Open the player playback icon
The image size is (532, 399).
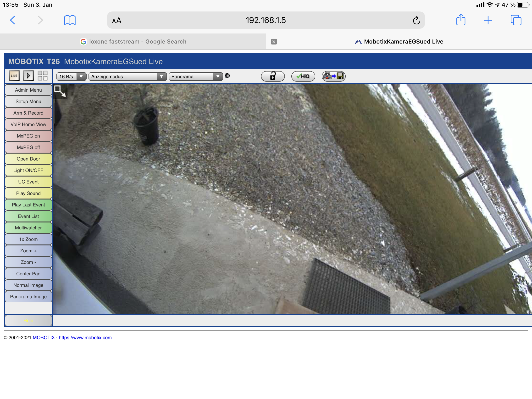28,76
